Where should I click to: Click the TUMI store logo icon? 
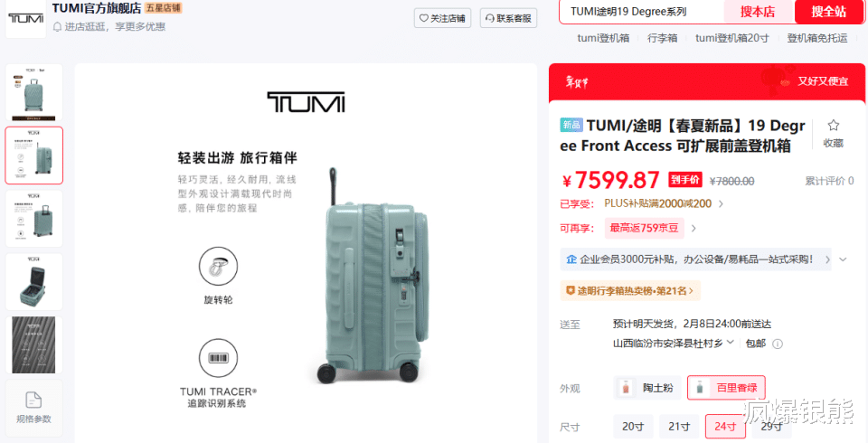click(x=25, y=19)
